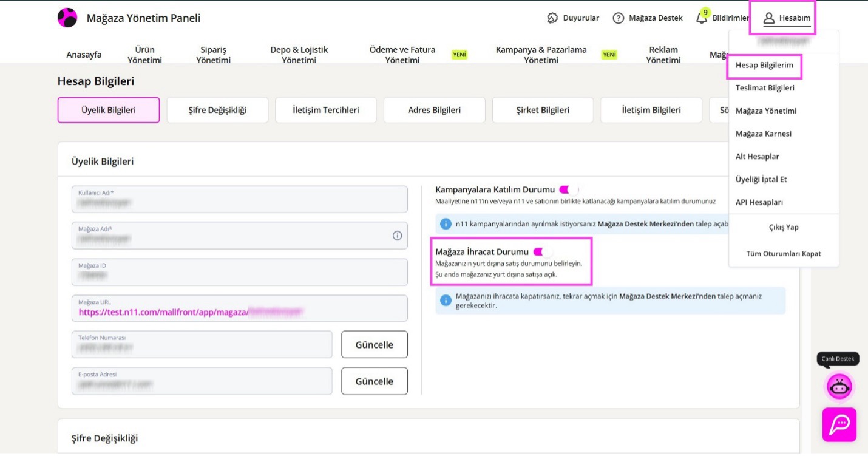Viewport: 868px width, 456px height.
Task: Click Üyeliği İptal Et menu entry
Action: [761, 180]
